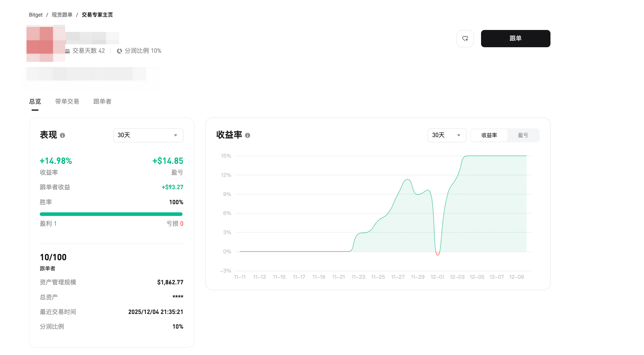
Task: Switch to the 跟单者 tab
Action: 102,101
